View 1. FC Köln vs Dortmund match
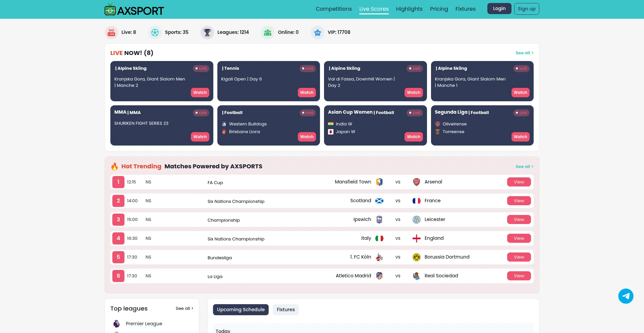The height and width of the screenshot is (333, 644). click(x=519, y=257)
